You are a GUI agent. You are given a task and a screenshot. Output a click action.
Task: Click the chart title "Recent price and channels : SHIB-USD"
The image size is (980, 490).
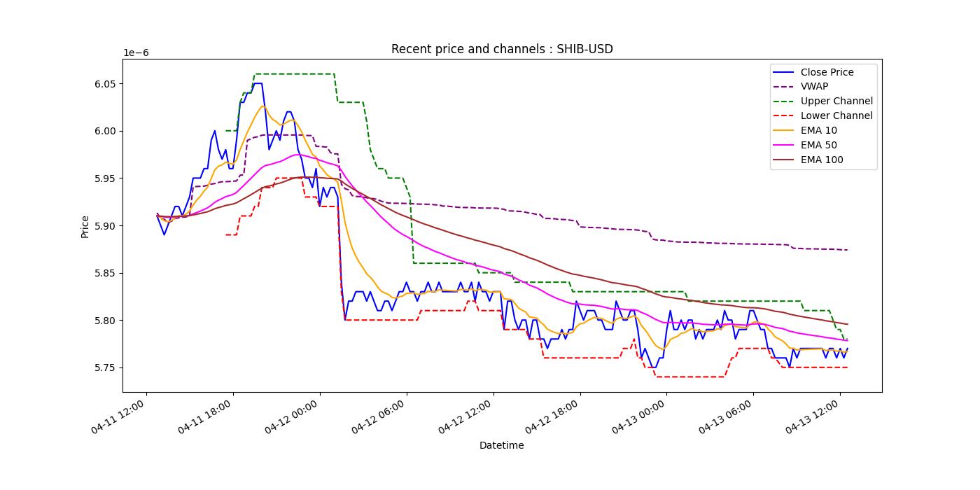502,49
